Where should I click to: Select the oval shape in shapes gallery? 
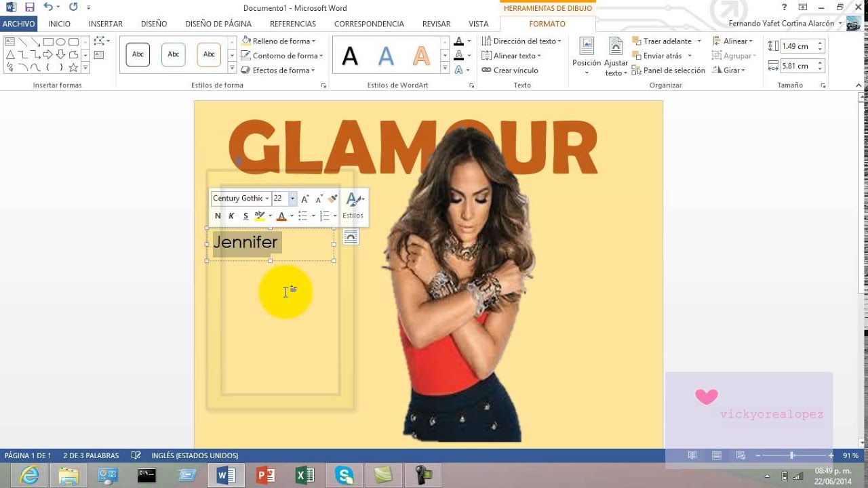tap(61, 42)
